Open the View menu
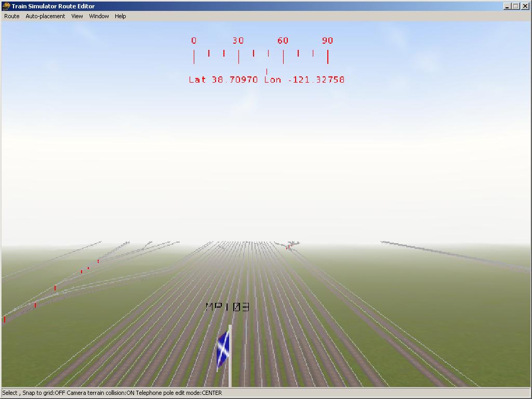The height and width of the screenshot is (399, 532). (x=77, y=16)
